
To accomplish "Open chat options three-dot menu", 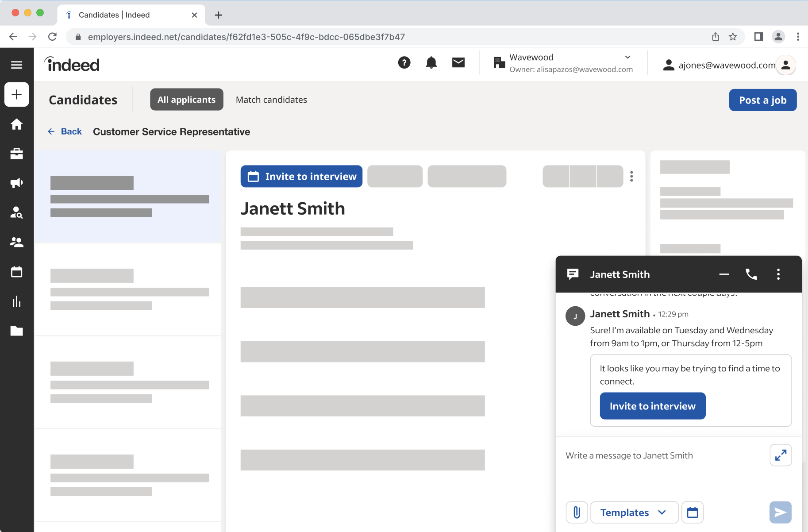I will click(778, 274).
